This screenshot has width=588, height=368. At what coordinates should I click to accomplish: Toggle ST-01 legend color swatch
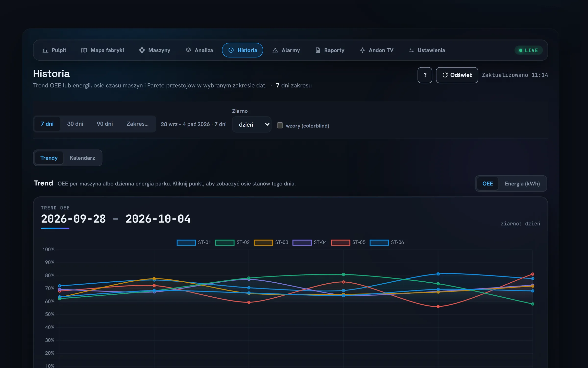186,243
